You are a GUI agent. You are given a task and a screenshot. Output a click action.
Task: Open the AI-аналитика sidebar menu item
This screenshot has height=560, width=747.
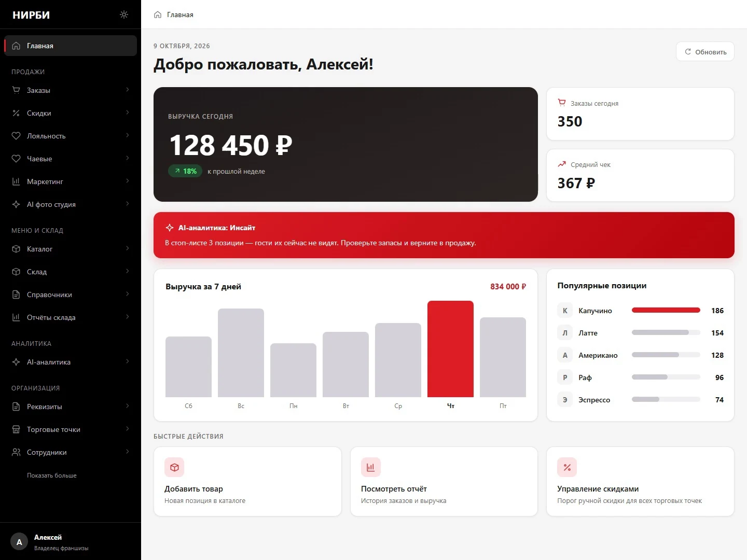[x=71, y=362]
